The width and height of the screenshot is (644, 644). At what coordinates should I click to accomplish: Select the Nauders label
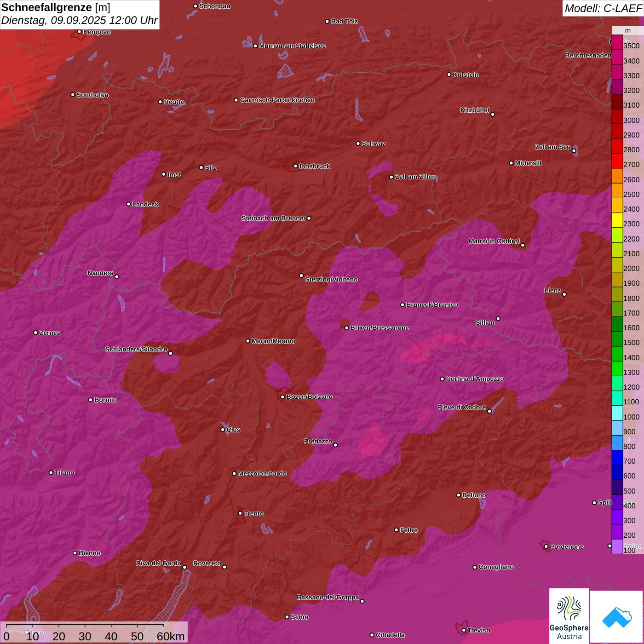[100, 273]
